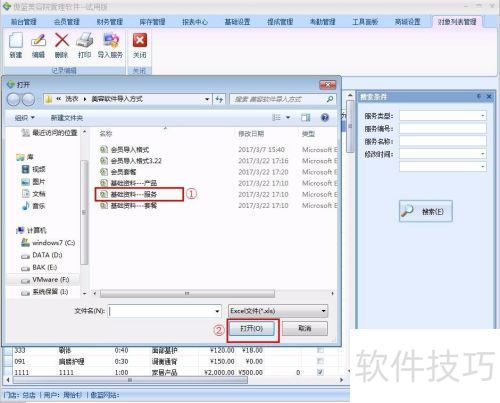
Task: Select the 图片 (Pictures) library
Action: [33, 182]
